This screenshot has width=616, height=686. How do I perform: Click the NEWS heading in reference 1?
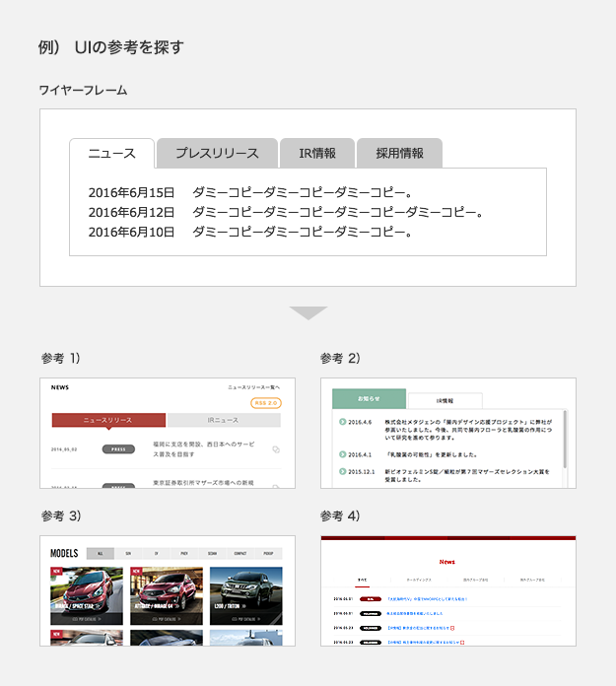pos(60,387)
